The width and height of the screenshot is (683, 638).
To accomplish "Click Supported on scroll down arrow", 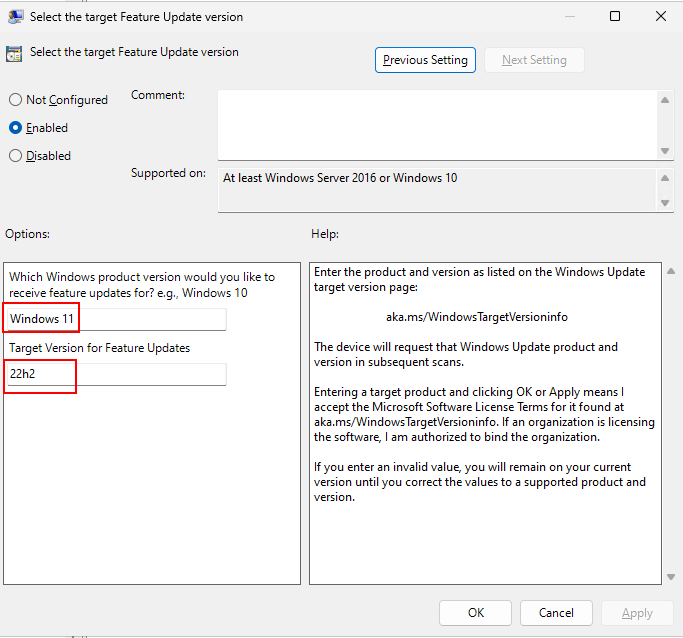I will (665, 203).
